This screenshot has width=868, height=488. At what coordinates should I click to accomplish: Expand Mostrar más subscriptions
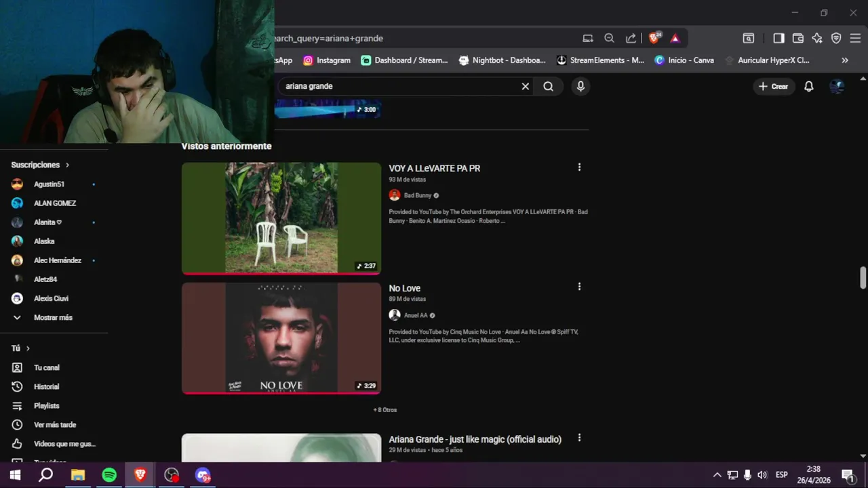[x=54, y=317]
